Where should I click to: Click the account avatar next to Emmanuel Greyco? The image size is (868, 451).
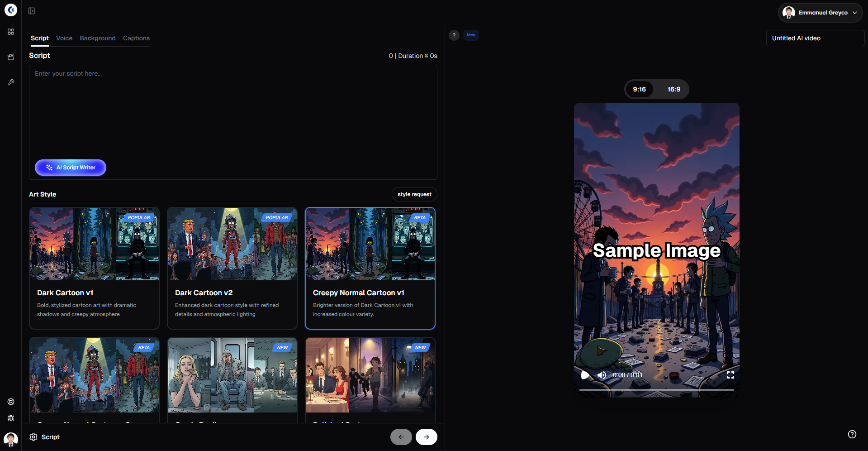pos(789,13)
